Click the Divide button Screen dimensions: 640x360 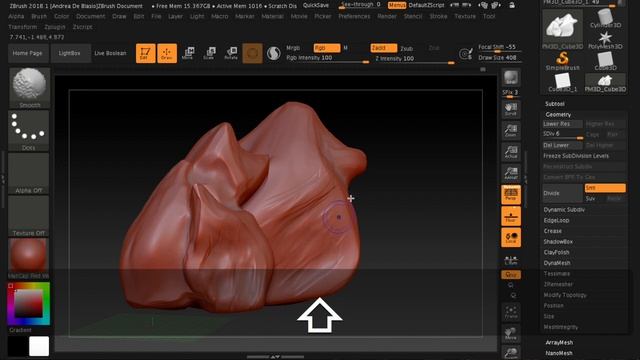point(562,193)
